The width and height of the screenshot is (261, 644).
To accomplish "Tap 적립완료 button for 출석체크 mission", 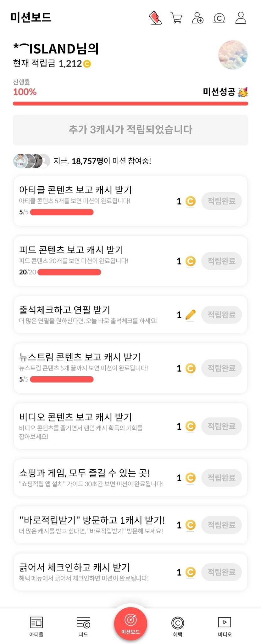I will pyautogui.click(x=221, y=314).
